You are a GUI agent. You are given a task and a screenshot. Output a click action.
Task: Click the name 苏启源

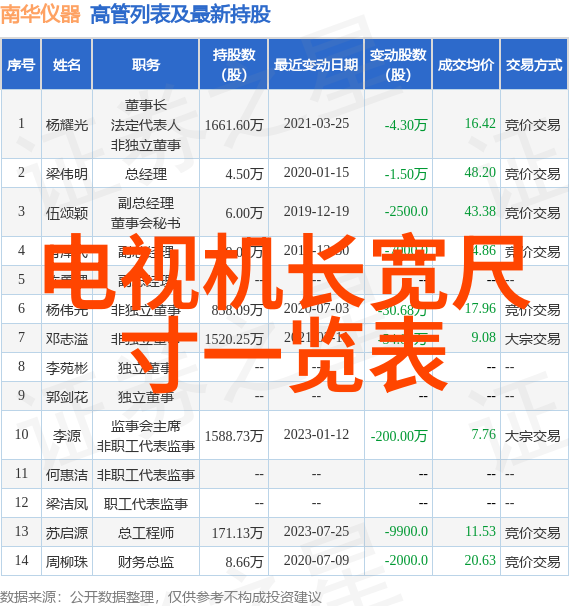click(67, 533)
